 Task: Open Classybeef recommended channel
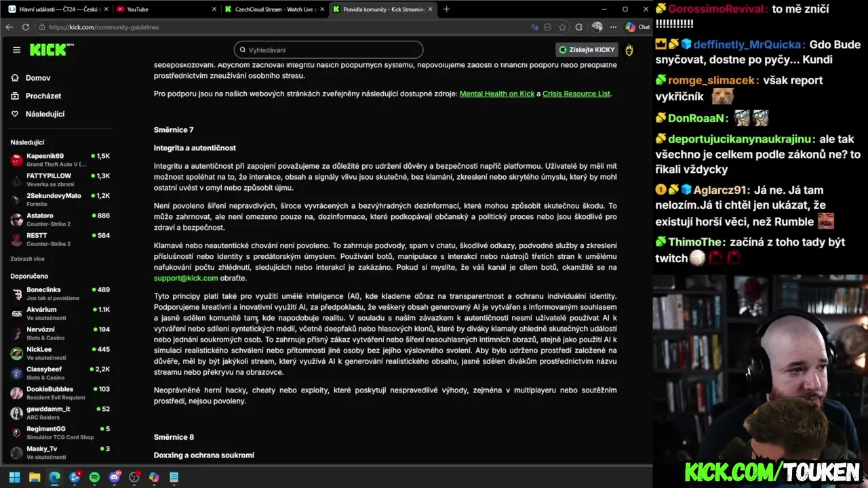tap(60, 373)
